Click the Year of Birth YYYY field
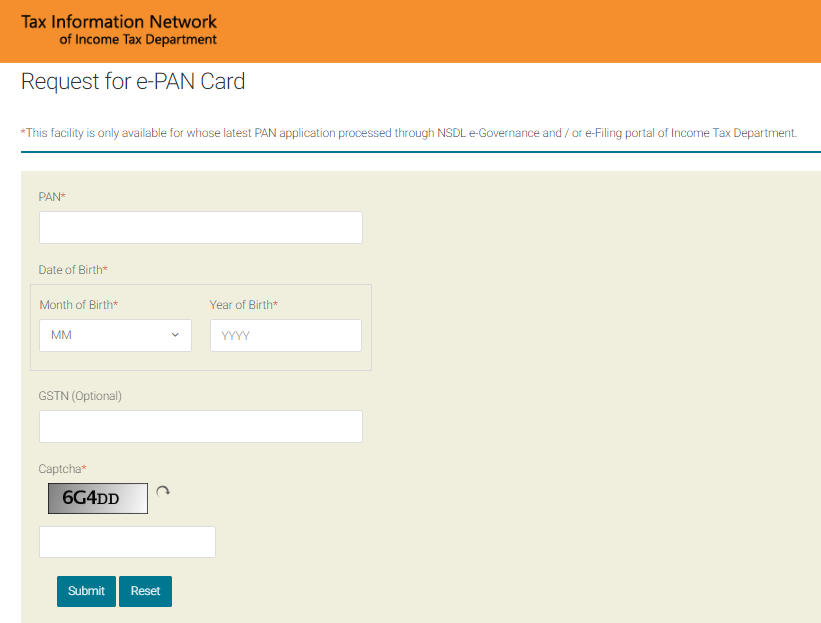Viewport: 821px width, 623px height. click(x=285, y=336)
